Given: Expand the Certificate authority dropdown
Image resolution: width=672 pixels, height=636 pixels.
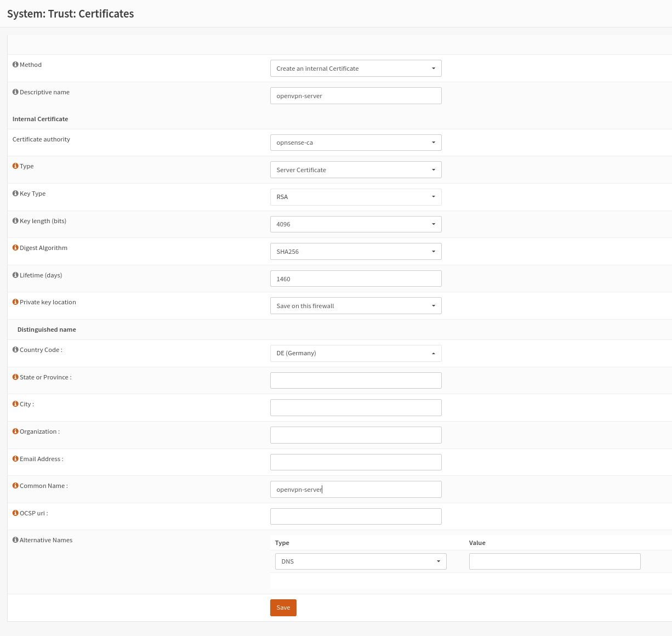Looking at the screenshot, I should coord(356,143).
